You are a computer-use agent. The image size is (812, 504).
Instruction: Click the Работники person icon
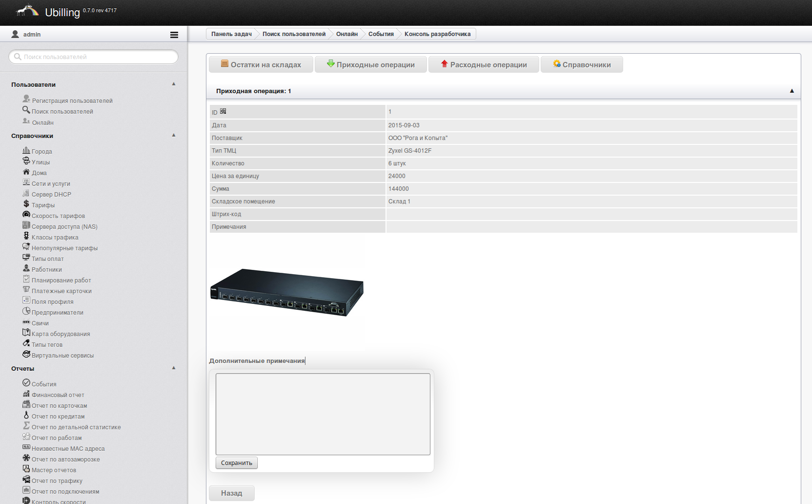26,268
